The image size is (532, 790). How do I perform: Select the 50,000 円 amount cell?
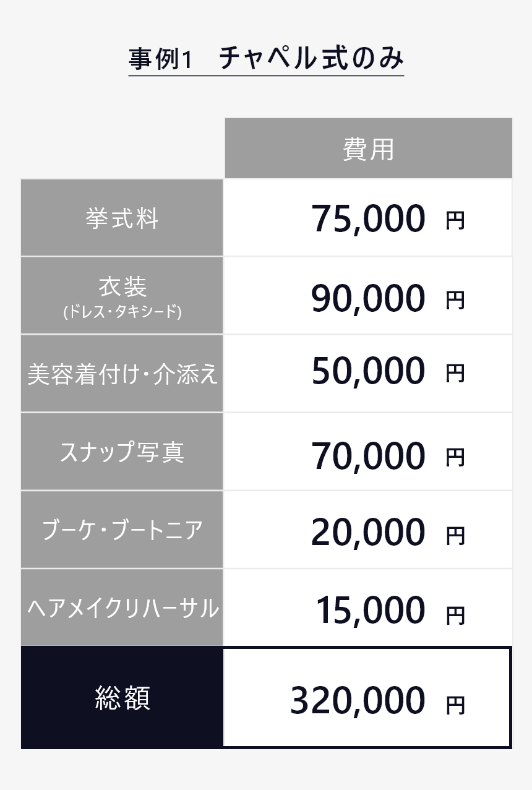click(x=369, y=374)
